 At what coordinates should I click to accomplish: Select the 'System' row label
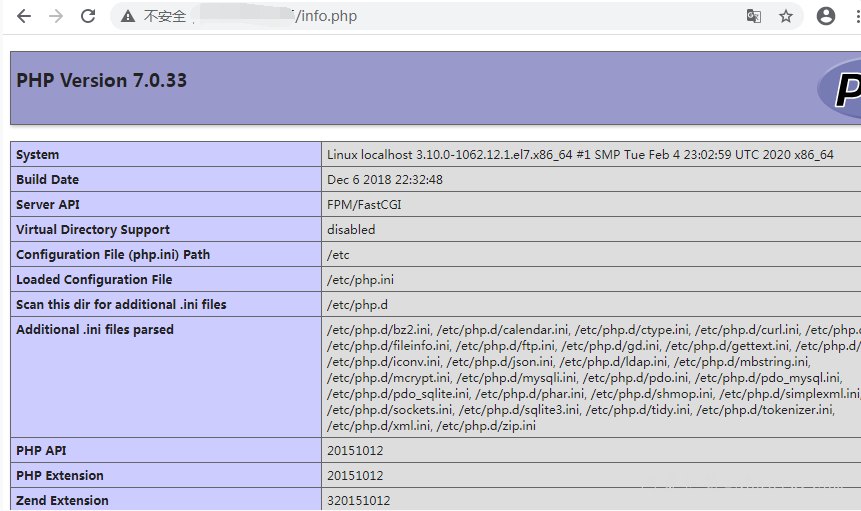pos(37,155)
